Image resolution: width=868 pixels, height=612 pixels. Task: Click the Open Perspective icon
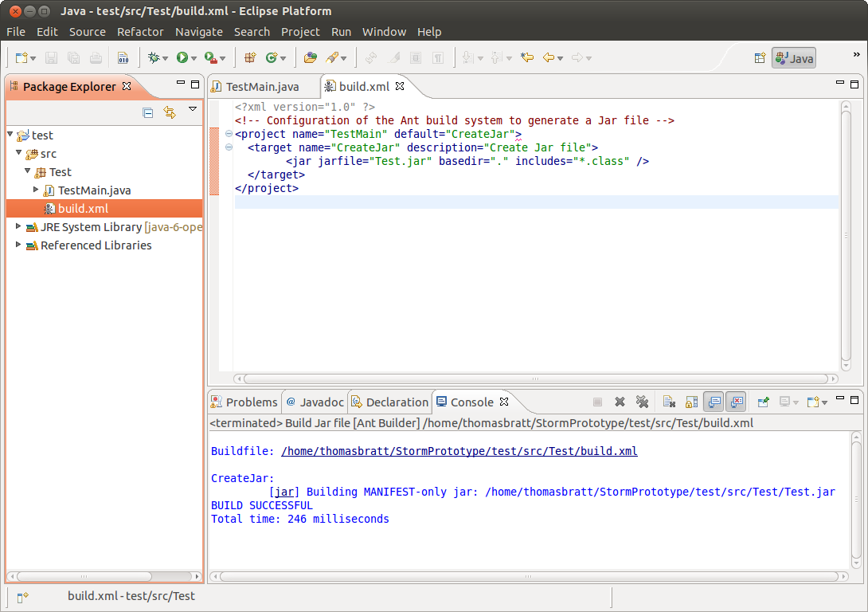(x=760, y=58)
